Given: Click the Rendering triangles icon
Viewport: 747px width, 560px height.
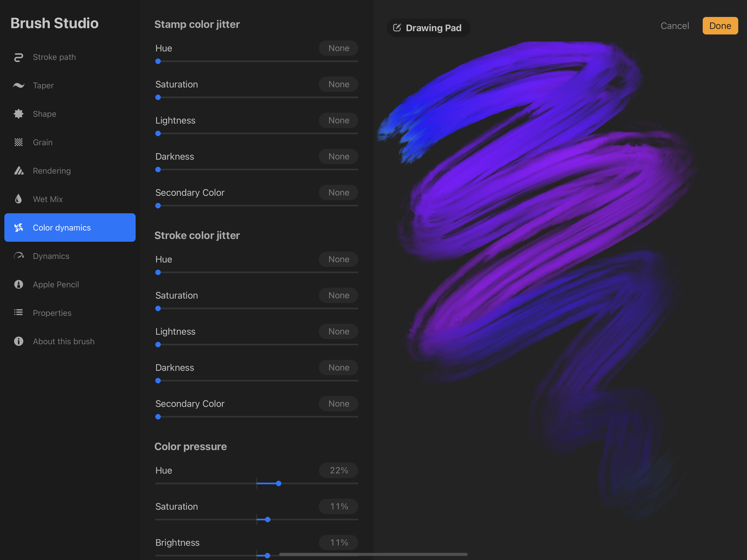Looking at the screenshot, I should pos(19,171).
